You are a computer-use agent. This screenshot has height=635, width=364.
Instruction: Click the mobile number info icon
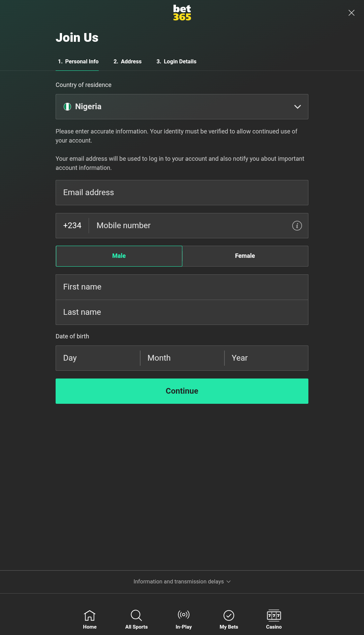pos(297,225)
